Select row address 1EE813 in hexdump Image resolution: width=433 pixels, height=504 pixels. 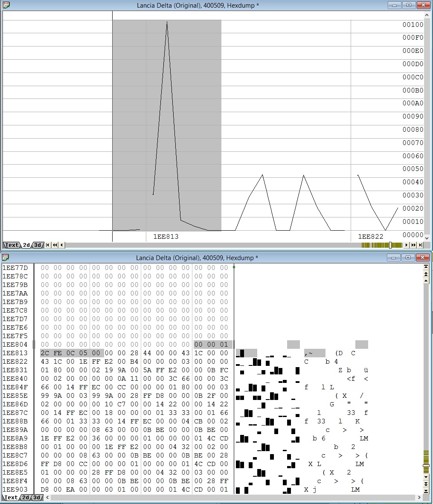click(15, 353)
